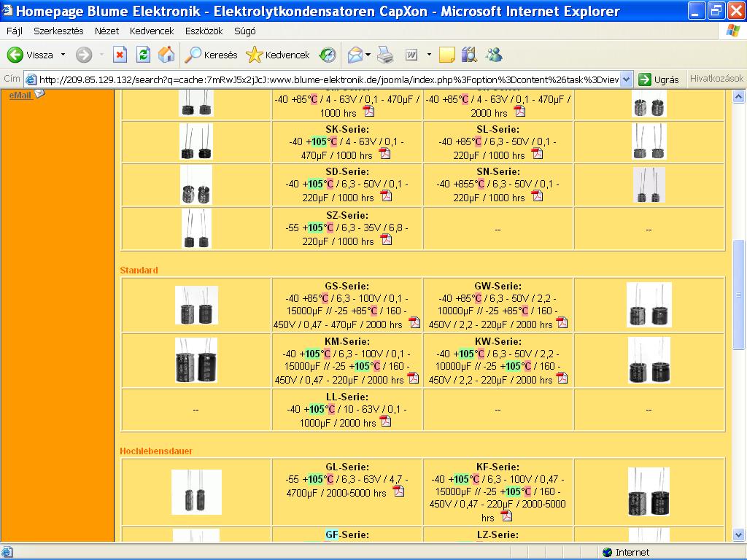Expand the address bar dropdown arrow
This screenshot has height=560, width=747.
pos(627,79)
